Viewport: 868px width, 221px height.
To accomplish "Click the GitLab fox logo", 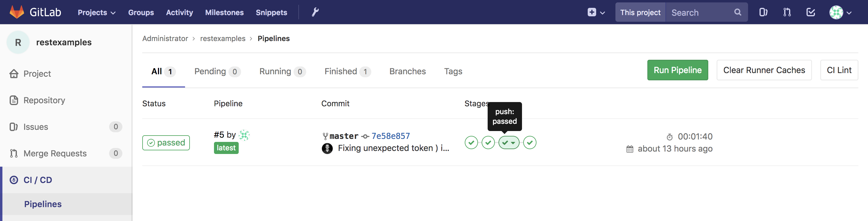I will point(17,12).
